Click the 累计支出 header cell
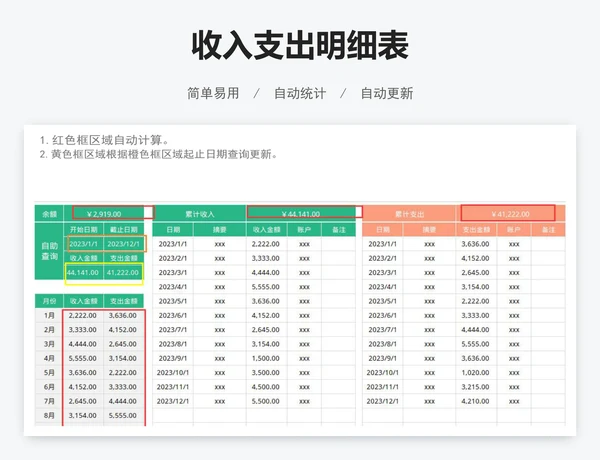The height and width of the screenshot is (460, 600). 409,214
